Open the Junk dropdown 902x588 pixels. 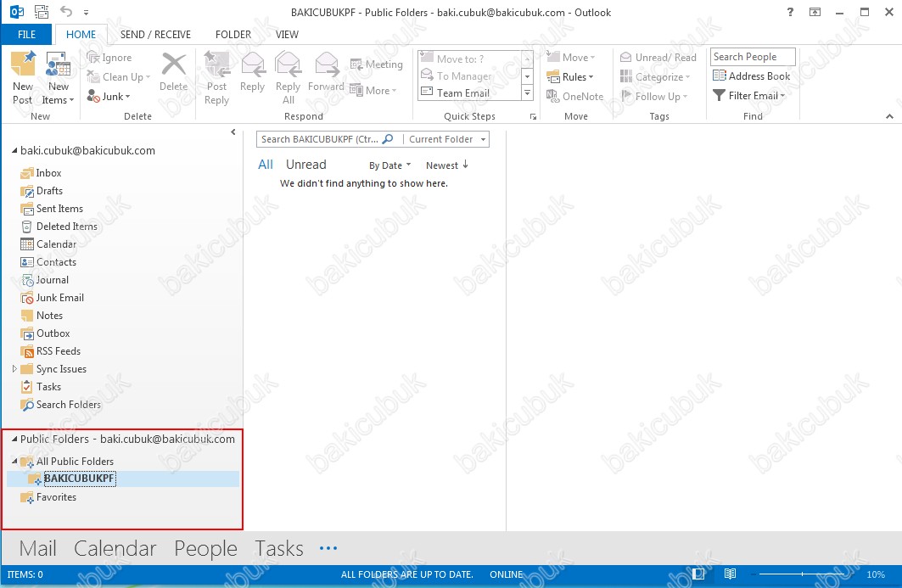click(x=109, y=97)
